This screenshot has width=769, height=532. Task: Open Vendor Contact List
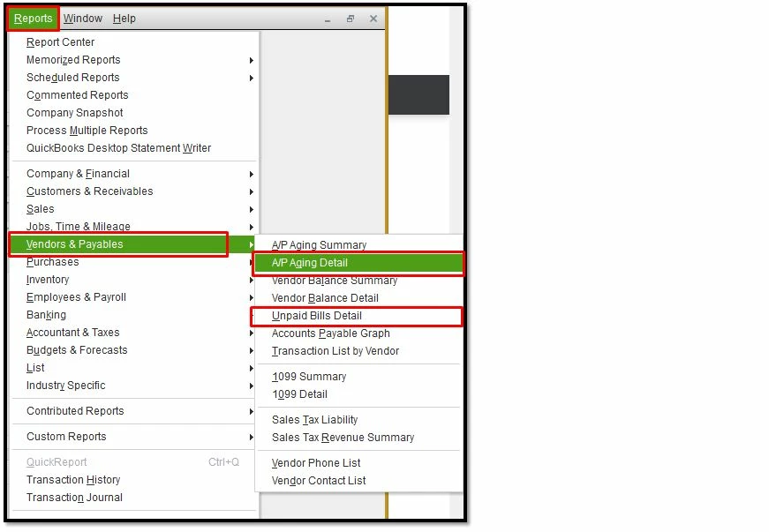point(359,481)
